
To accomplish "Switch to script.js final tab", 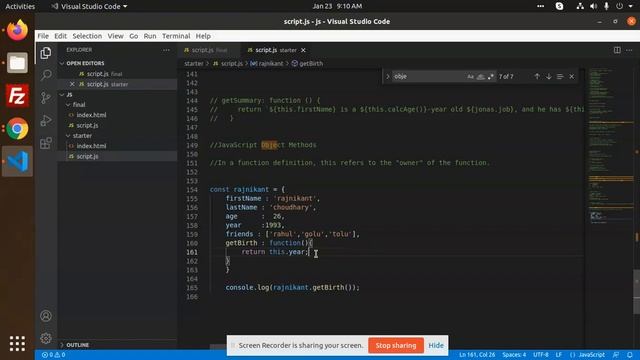I will (x=209, y=50).
